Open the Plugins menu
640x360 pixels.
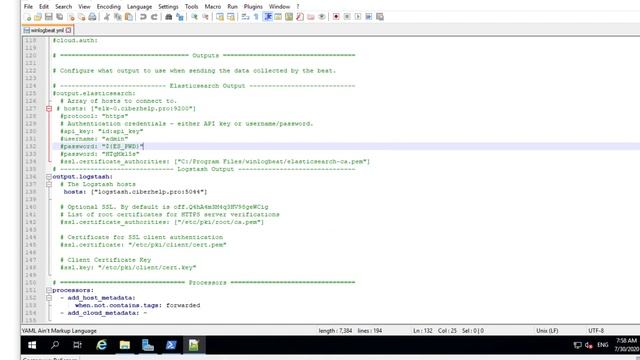253,7
